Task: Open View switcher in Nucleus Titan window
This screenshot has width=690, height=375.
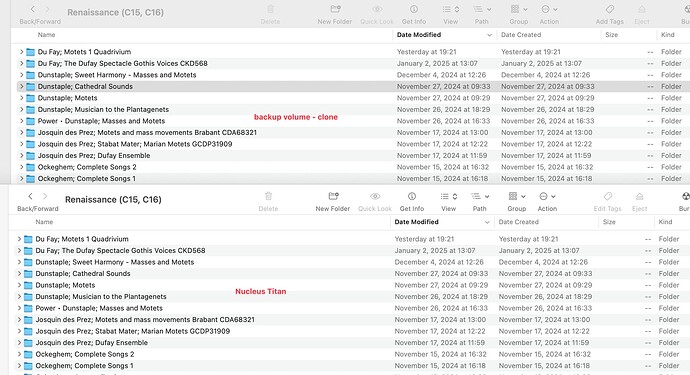Action: pos(448,196)
